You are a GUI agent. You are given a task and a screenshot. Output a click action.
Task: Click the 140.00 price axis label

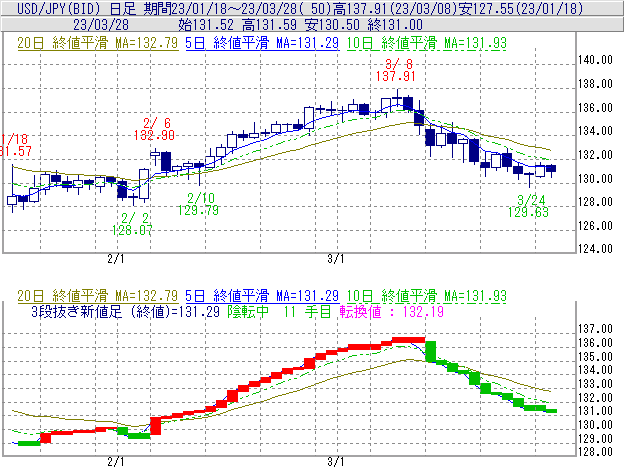pyautogui.click(x=595, y=60)
